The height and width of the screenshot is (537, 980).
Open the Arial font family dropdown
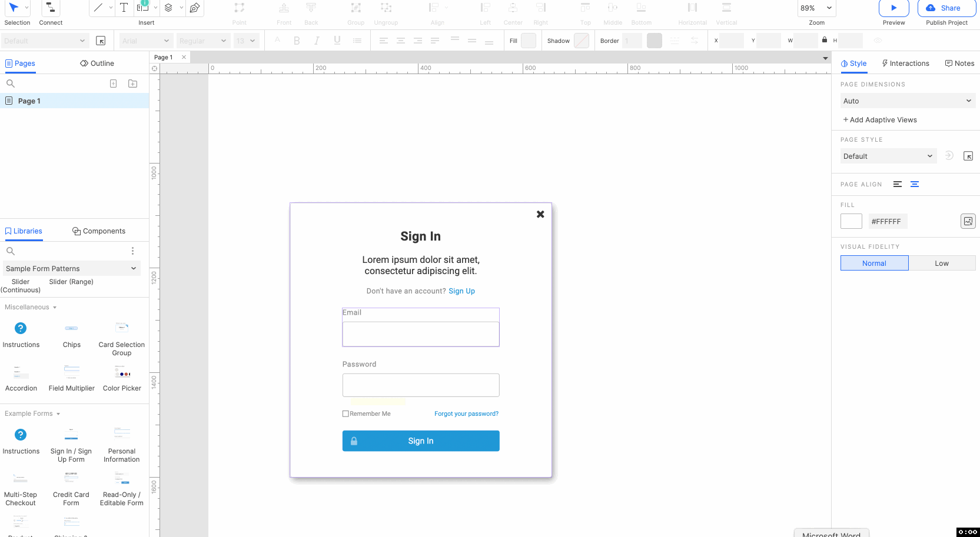[x=145, y=41]
